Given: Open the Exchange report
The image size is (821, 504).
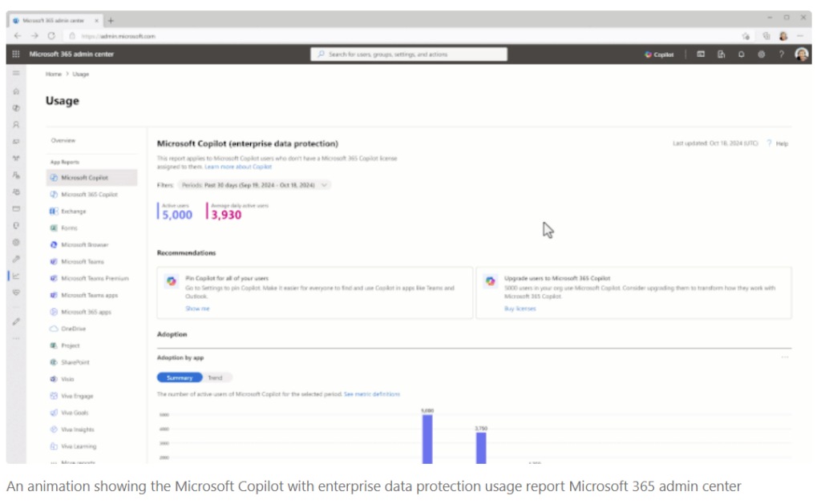Looking at the screenshot, I should tap(73, 212).
